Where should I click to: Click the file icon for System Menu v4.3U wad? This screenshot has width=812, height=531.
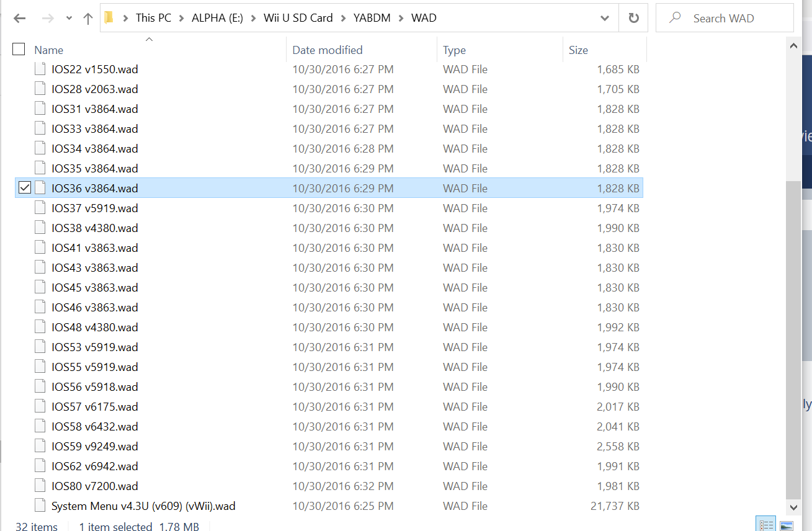(40, 506)
